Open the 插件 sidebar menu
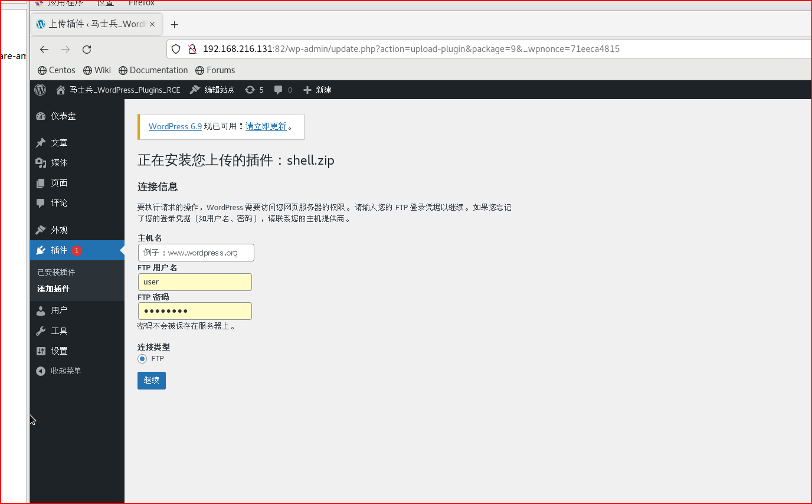The image size is (812, 504). coord(59,250)
